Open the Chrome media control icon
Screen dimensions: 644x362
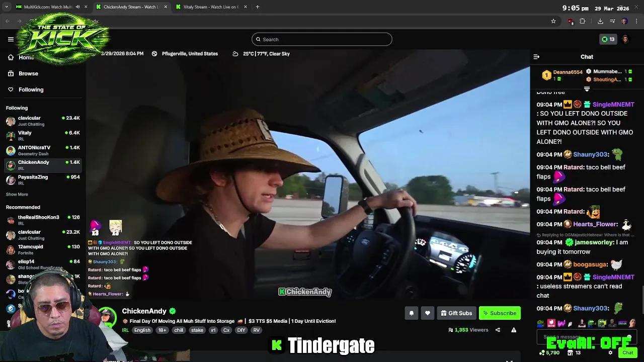click(612, 21)
